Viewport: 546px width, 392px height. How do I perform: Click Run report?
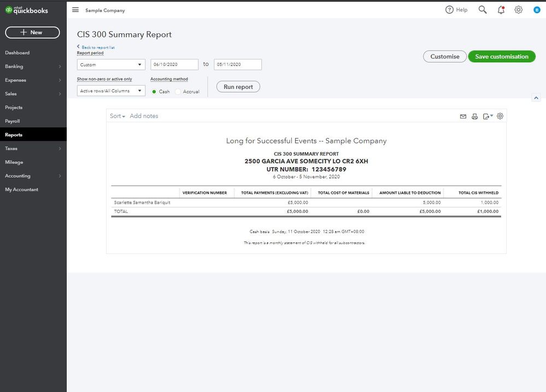pyautogui.click(x=238, y=87)
